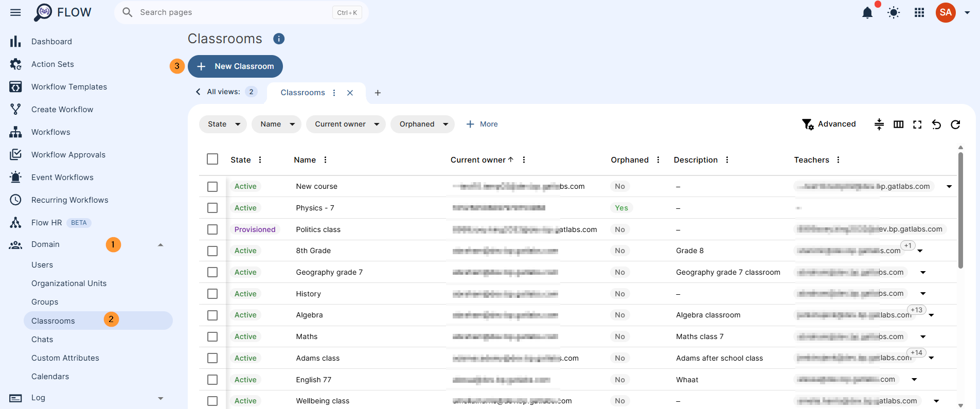Check the Geography grade 7 row
The width and height of the screenshot is (980, 409).
(212, 272)
